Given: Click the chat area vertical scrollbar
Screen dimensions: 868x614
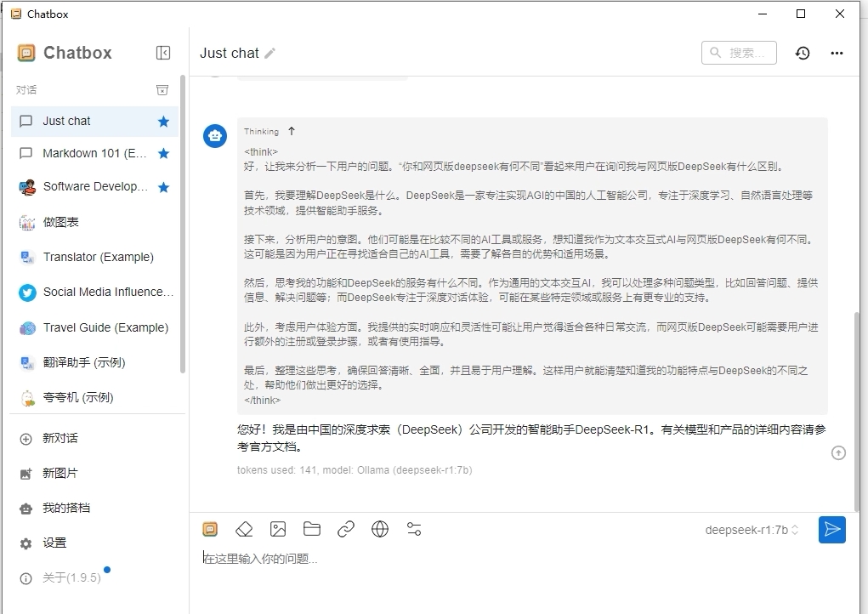Looking at the screenshot, I should tap(858, 410).
